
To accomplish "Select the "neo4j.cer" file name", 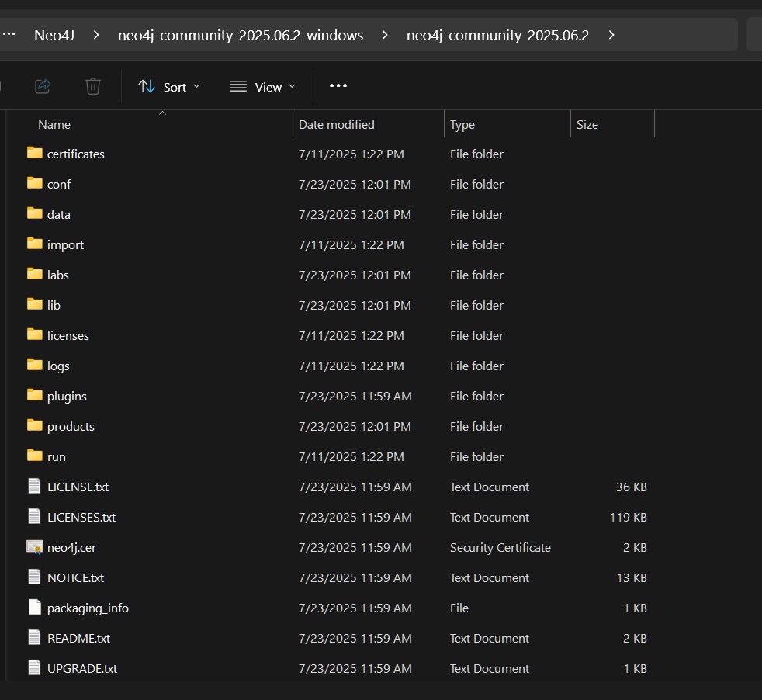I will (x=71, y=548).
